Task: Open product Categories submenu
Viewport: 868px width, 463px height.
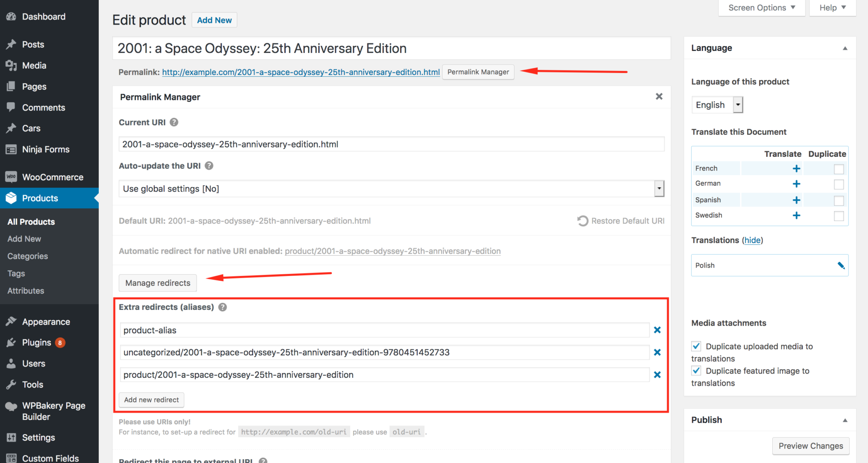Action: pyautogui.click(x=28, y=256)
